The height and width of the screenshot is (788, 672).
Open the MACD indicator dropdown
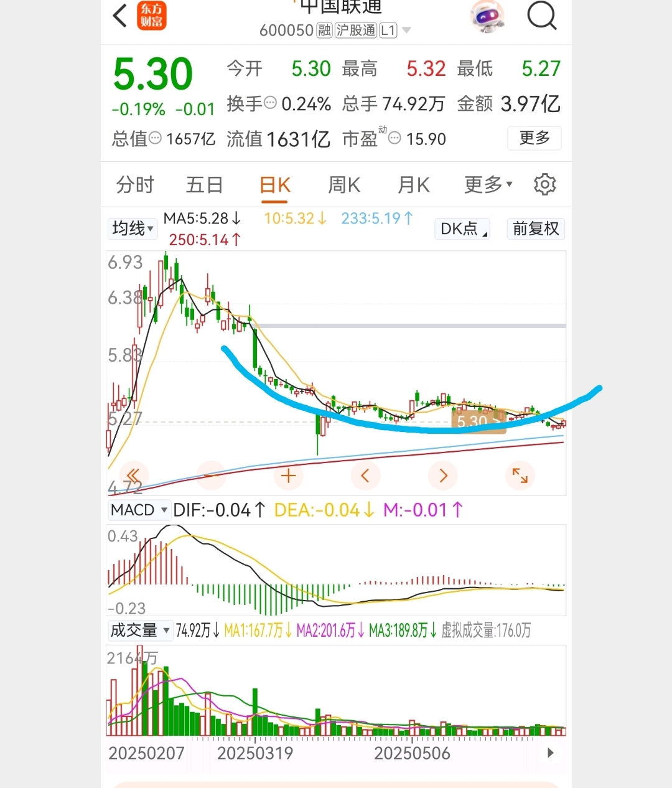(139, 510)
